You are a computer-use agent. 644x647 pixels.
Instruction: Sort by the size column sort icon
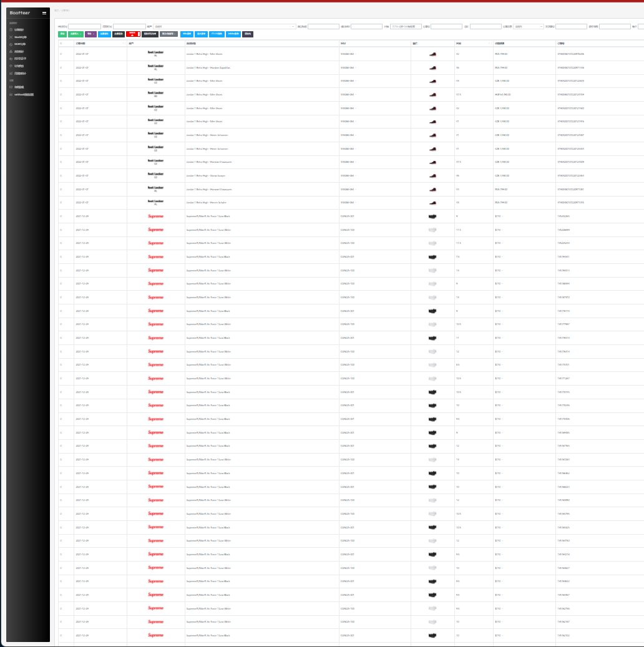tap(490, 43)
